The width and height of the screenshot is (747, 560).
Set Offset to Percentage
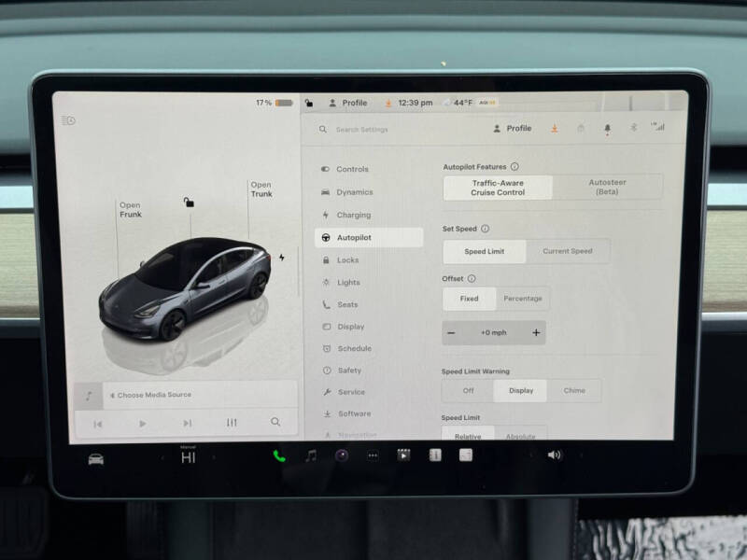click(521, 298)
